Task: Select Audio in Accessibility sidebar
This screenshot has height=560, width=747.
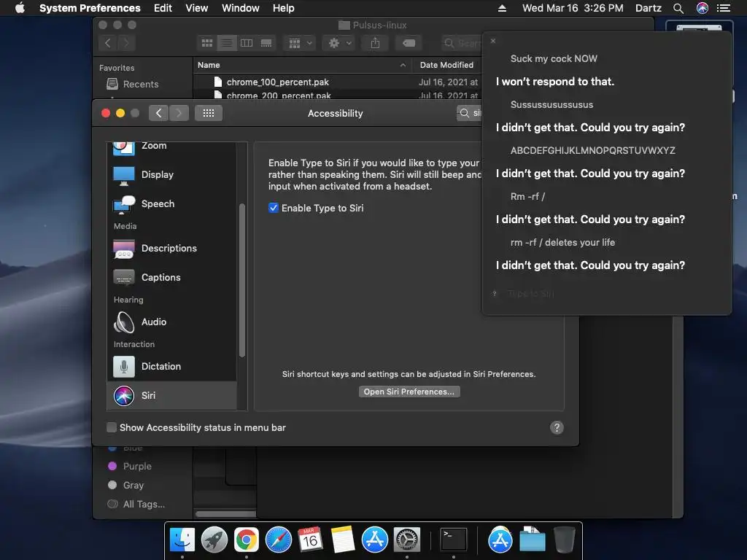Action: (171, 322)
